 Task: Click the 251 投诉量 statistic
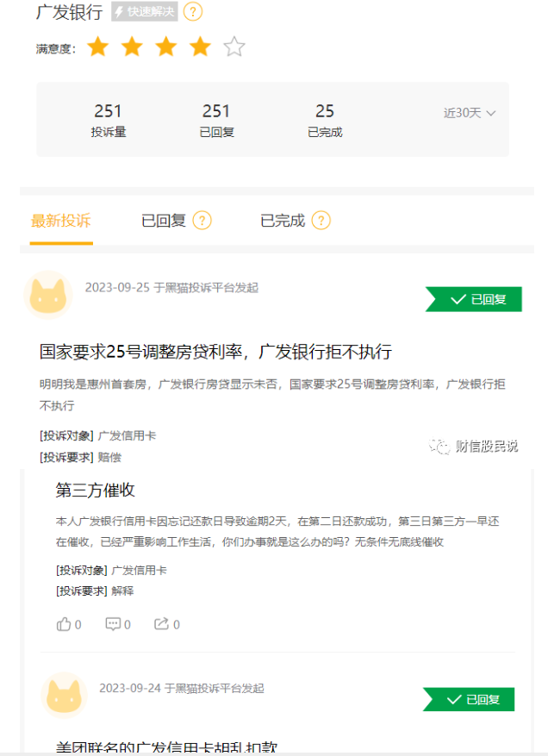[109, 120]
